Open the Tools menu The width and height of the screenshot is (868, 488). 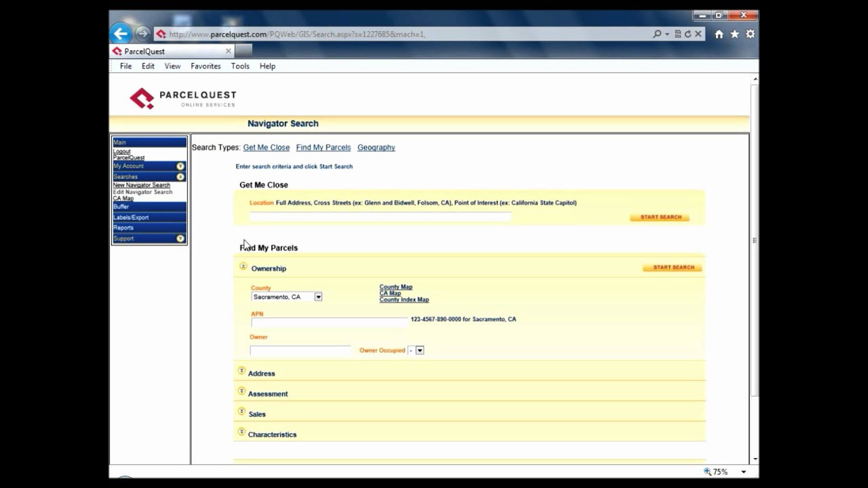(x=240, y=66)
